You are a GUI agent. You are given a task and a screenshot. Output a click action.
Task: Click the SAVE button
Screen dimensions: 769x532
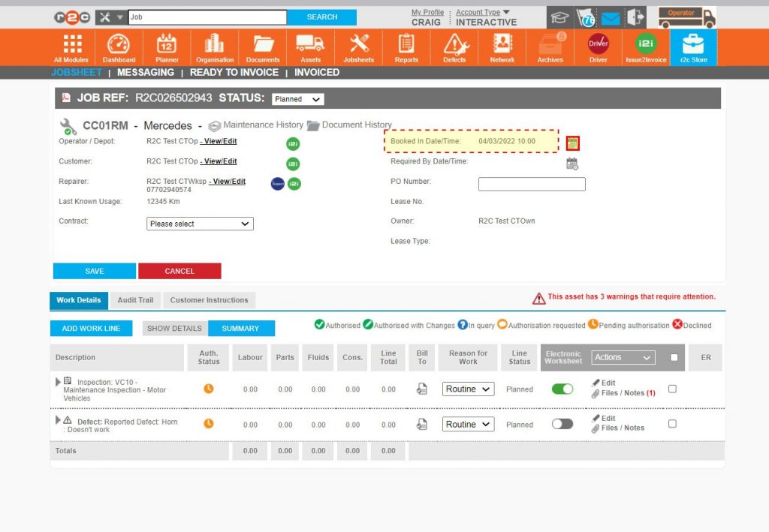pyautogui.click(x=94, y=271)
